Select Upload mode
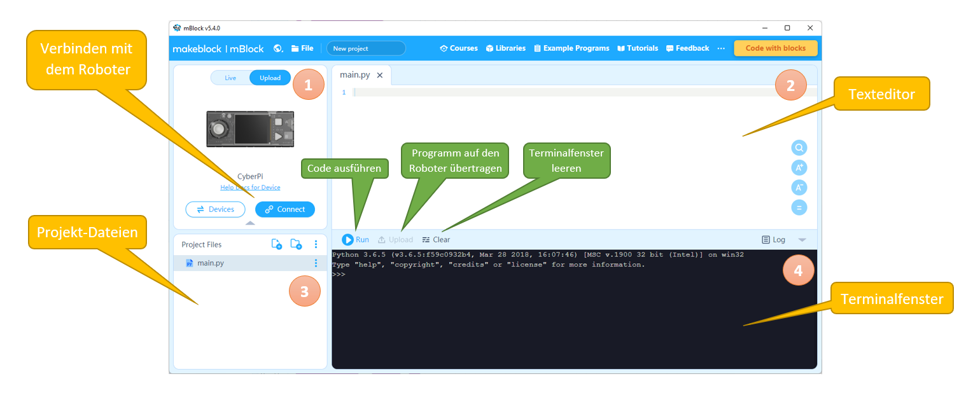The height and width of the screenshot is (402, 980). [x=270, y=78]
